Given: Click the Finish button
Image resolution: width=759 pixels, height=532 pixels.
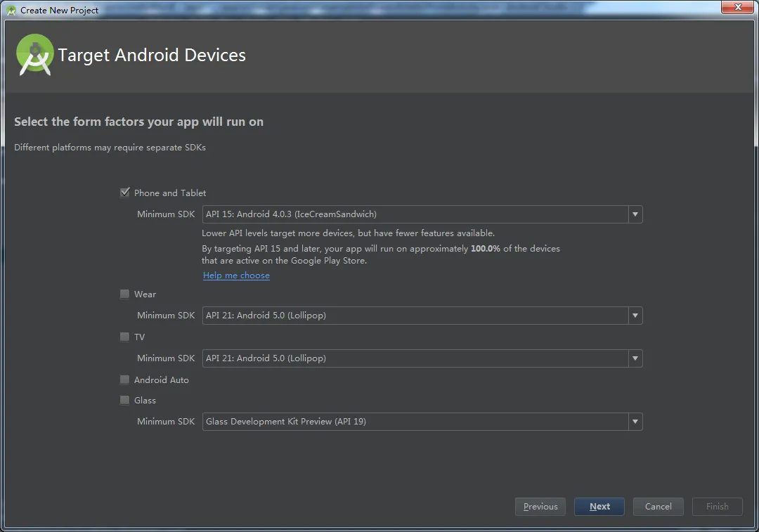Looking at the screenshot, I should pos(717,507).
